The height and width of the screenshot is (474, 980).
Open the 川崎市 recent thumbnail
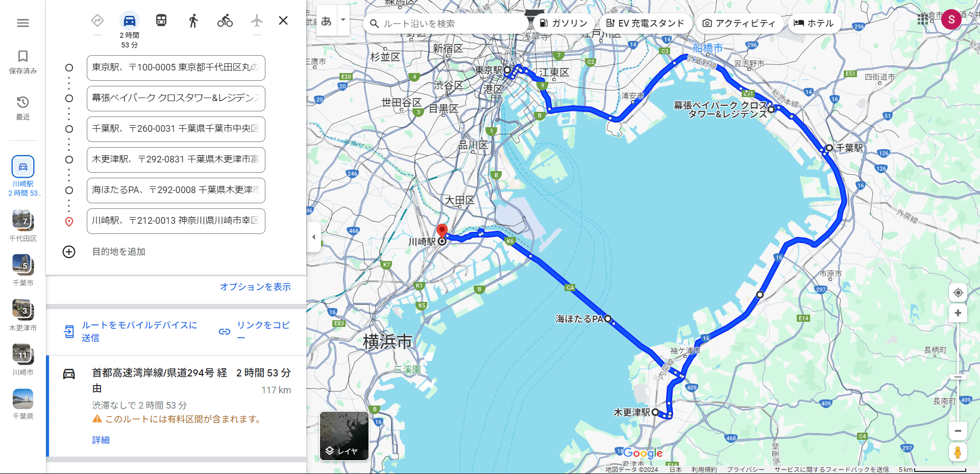click(x=23, y=360)
